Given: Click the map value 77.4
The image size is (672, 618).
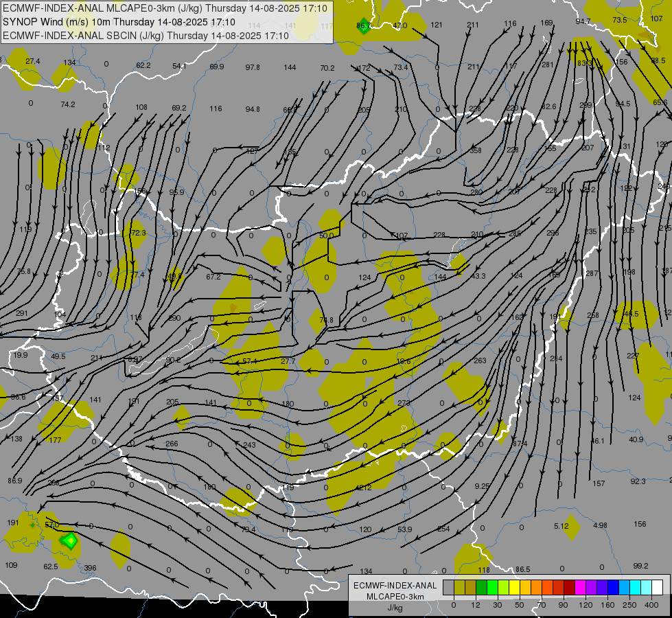Looking at the screenshot, I should 137,275.
